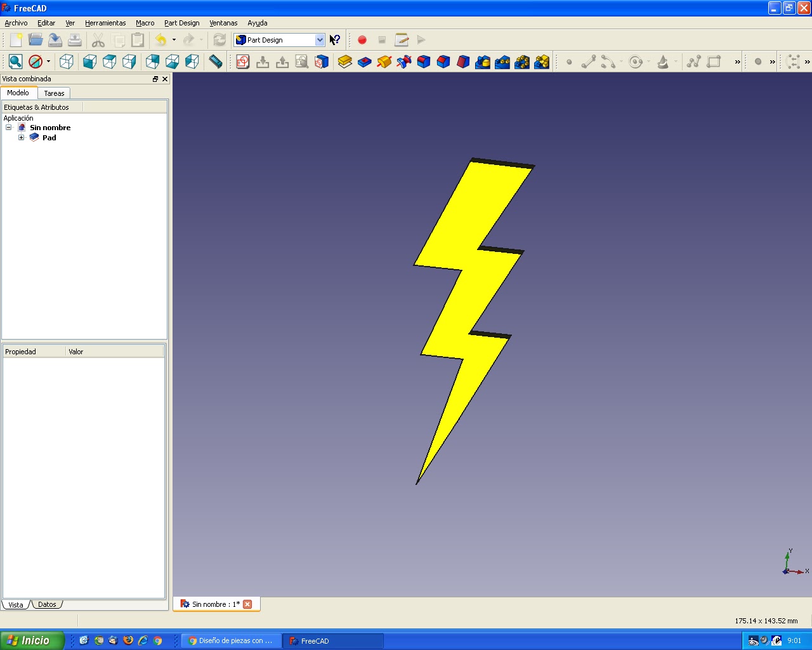This screenshot has height=650, width=812.
Task: Click the Polar pattern icon
Action: (522, 62)
